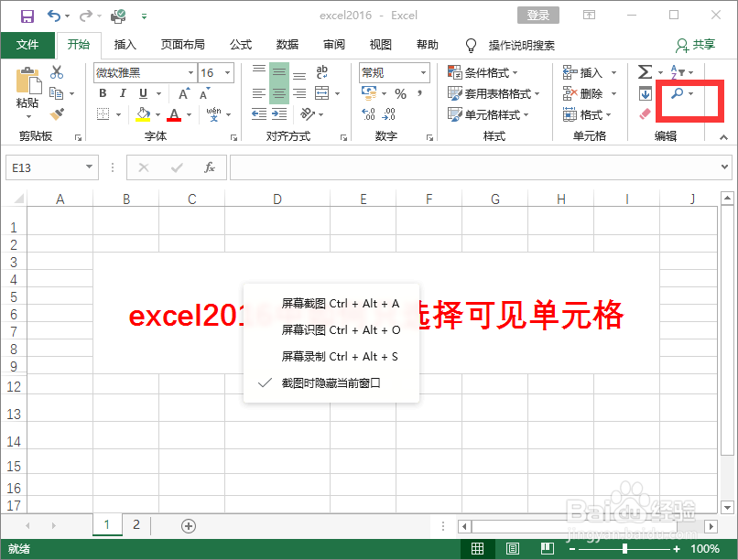Open the font size dropdown showing 16
738x560 pixels.
[x=227, y=73]
